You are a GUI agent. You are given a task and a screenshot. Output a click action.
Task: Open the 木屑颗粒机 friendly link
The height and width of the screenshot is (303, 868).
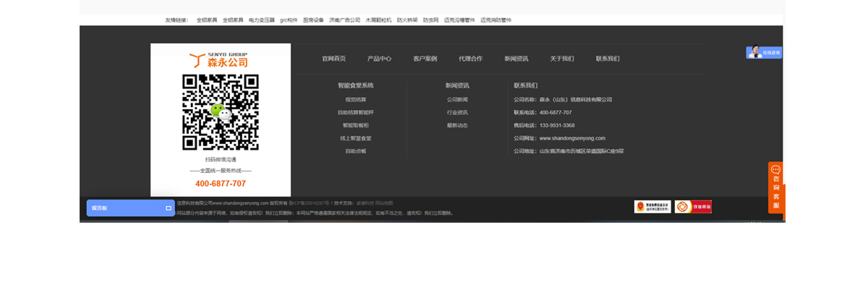tap(378, 20)
